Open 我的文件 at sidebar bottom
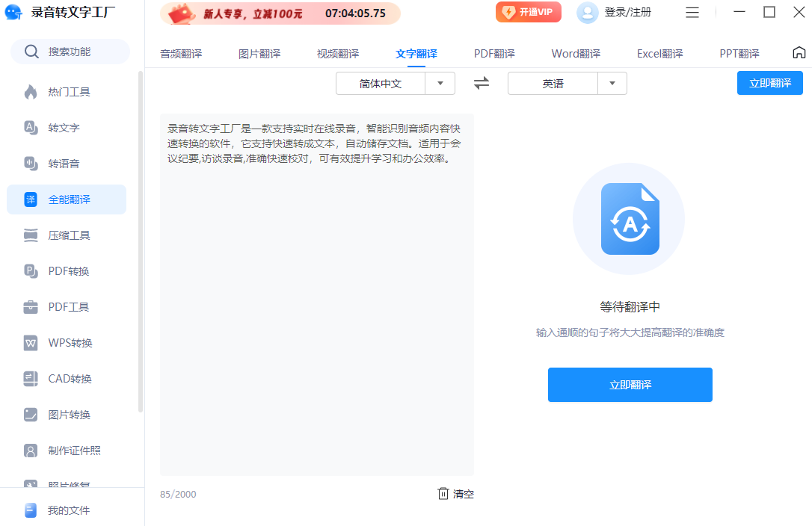Screen dimensions: 812x526 [x=67, y=510]
